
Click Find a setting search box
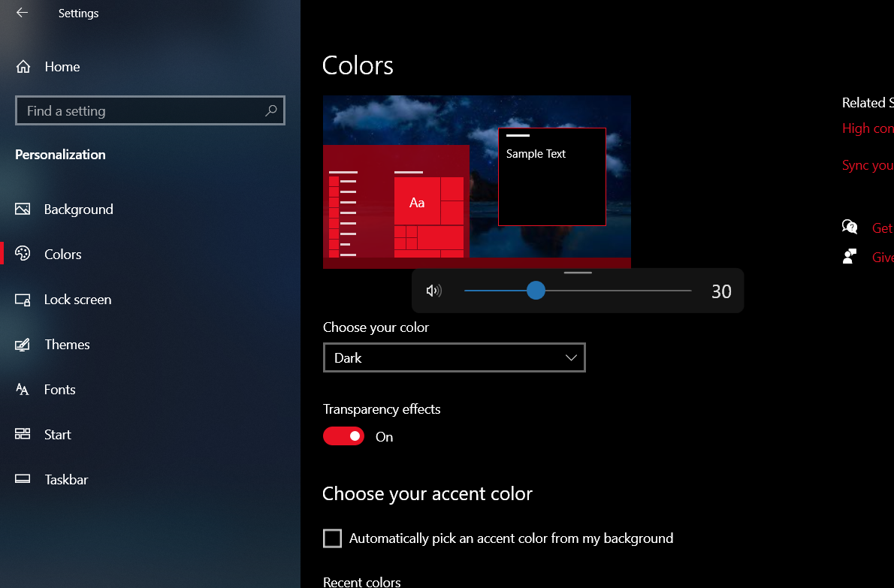(x=150, y=110)
